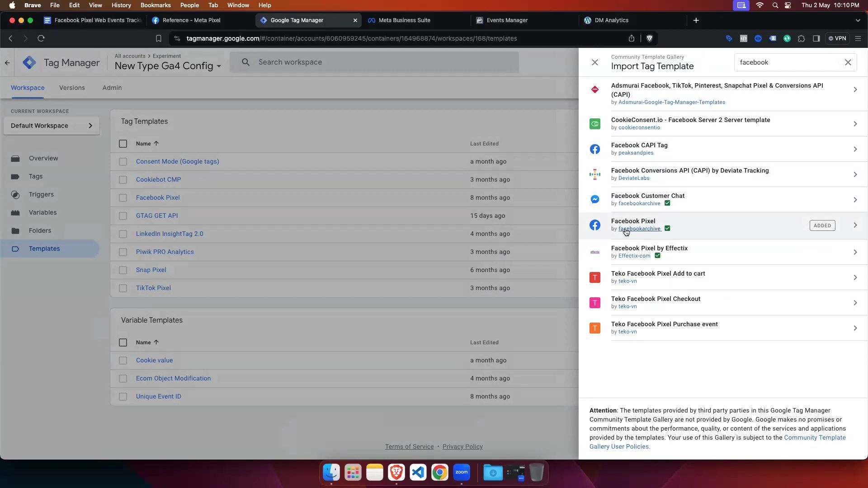Close the Import Tag Template panel
This screenshot has height=488, width=868.
coord(595,62)
